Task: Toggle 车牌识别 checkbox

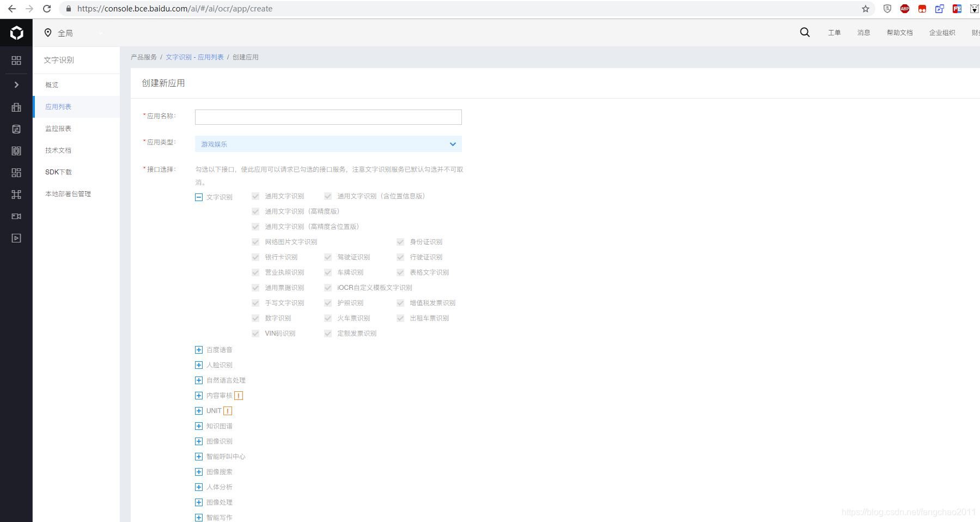Action: pos(328,272)
